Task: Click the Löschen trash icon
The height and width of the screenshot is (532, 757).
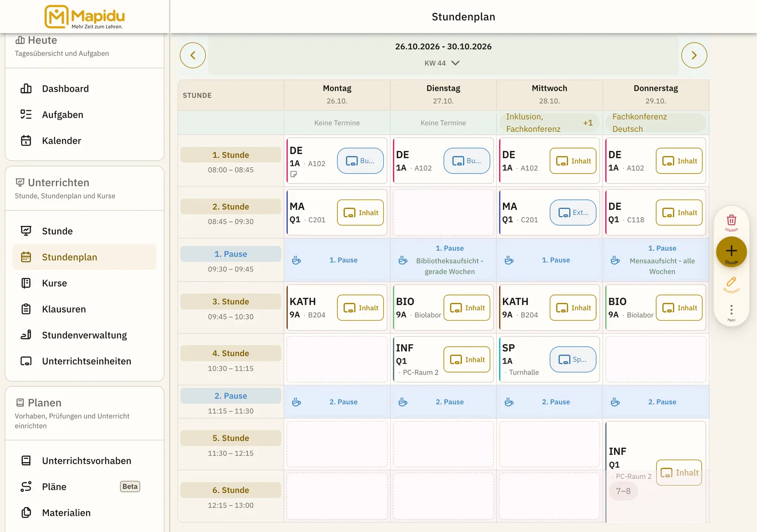Action: click(x=731, y=220)
